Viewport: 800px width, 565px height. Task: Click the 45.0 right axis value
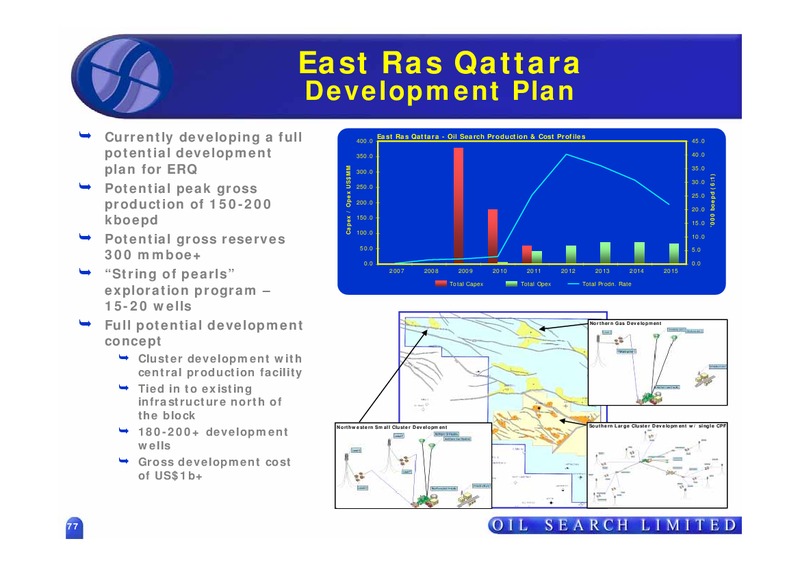point(698,141)
